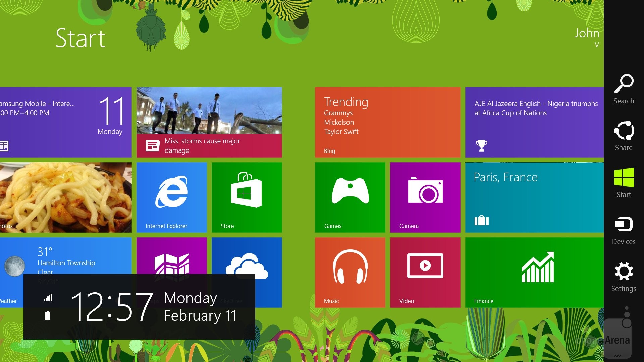Launch the Camera tile
The width and height of the screenshot is (644, 362).
coord(425,197)
